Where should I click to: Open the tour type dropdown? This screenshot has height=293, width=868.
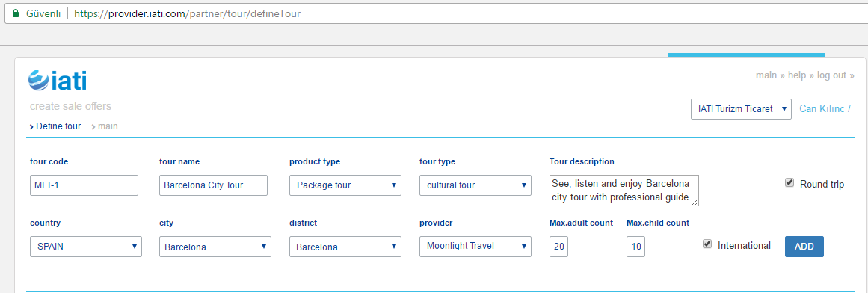click(475, 185)
